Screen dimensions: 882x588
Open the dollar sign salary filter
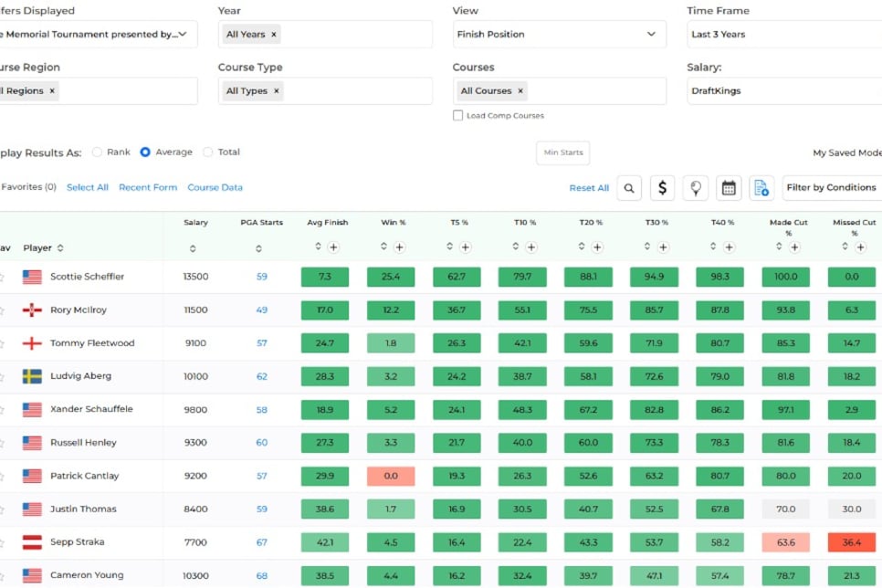(x=662, y=188)
